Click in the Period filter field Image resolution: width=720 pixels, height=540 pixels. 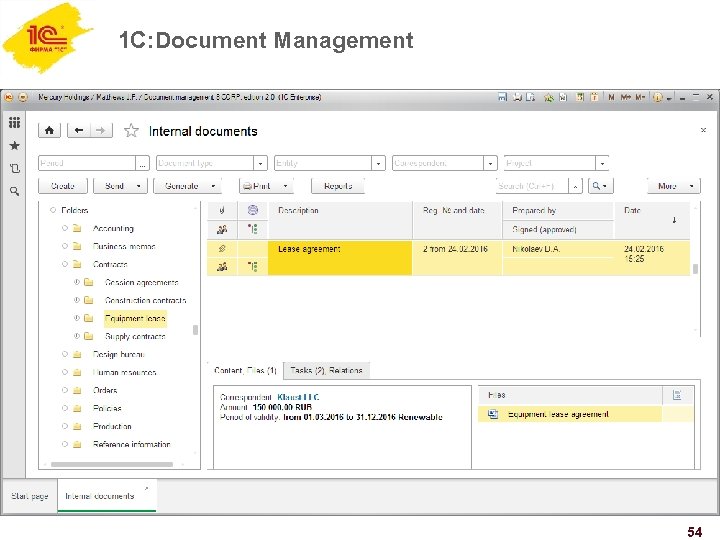[x=87, y=163]
